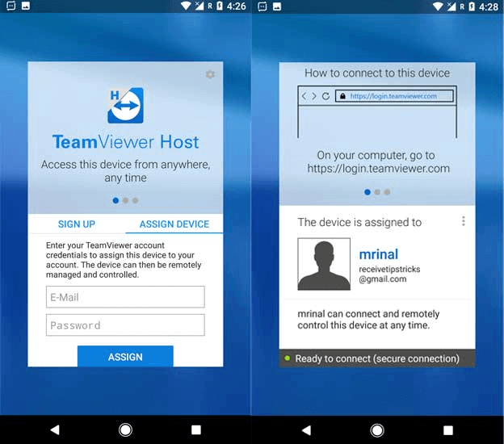
Task: Select third page dot on left screen
Action: click(136, 200)
